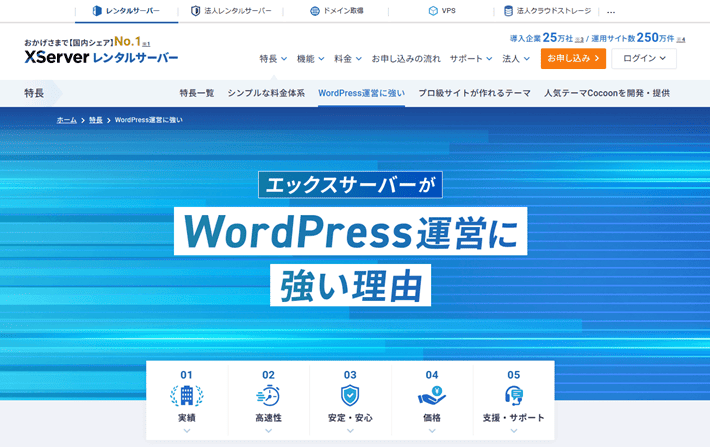Click the ドメイン取得 top link text

click(x=343, y=11)
